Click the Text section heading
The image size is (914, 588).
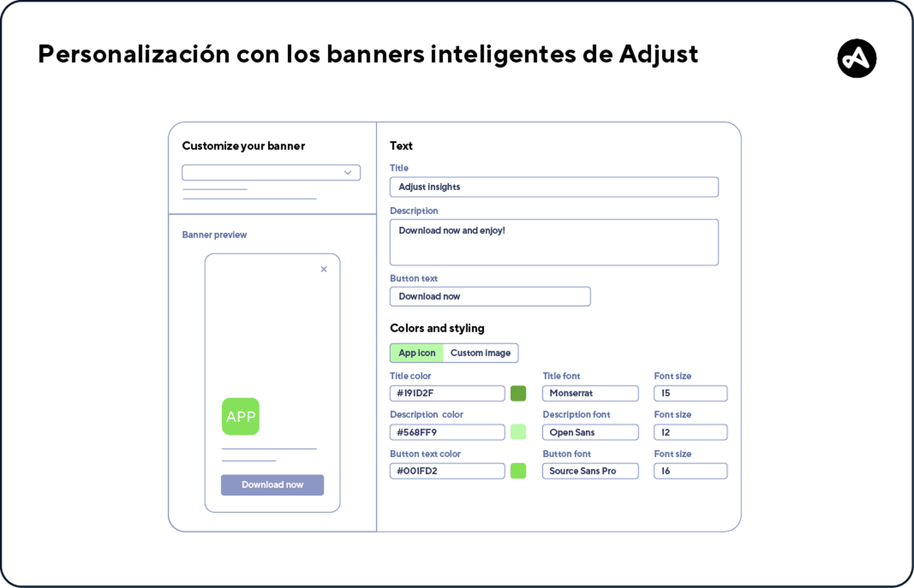point(401,146)
